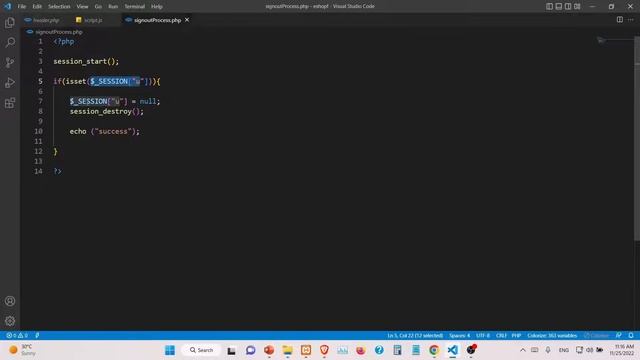Image resolution: width=640 pixels, height=360 pixels.
Task: Change UTF-8 file encoding
Action: pos(483,336)
